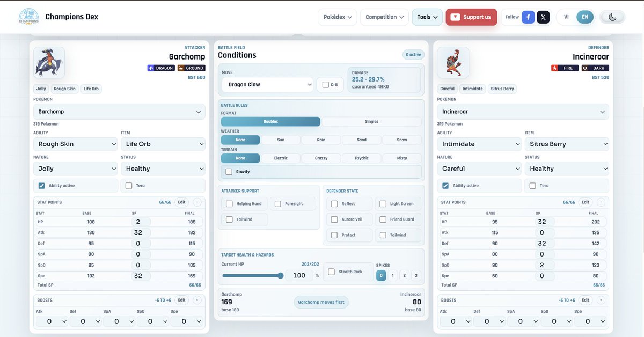Image resolution: width=644 pixels, height=337 pixels.
Task: Set Spikes layers to 3
Action: point(416,275)
